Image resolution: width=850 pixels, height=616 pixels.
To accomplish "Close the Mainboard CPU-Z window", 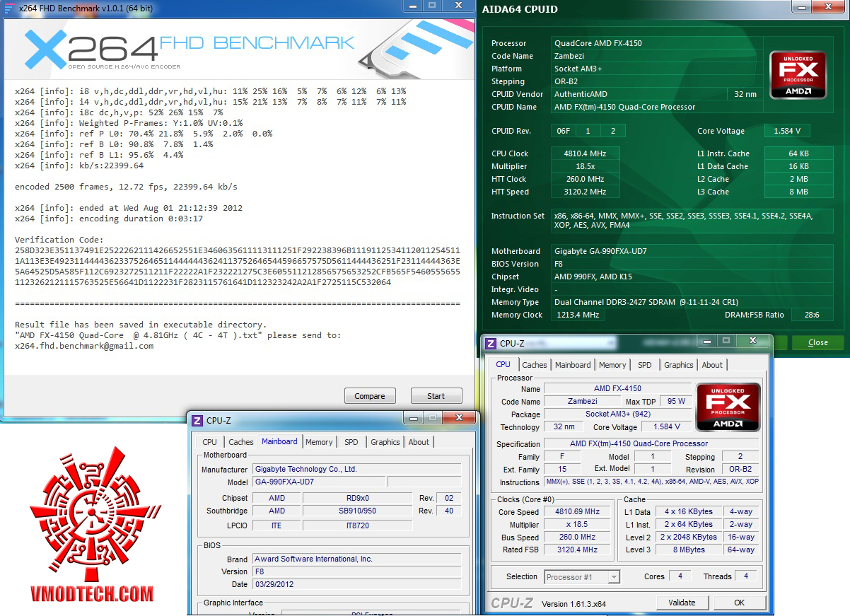I will pyautogui.click(x=460, y=417).
